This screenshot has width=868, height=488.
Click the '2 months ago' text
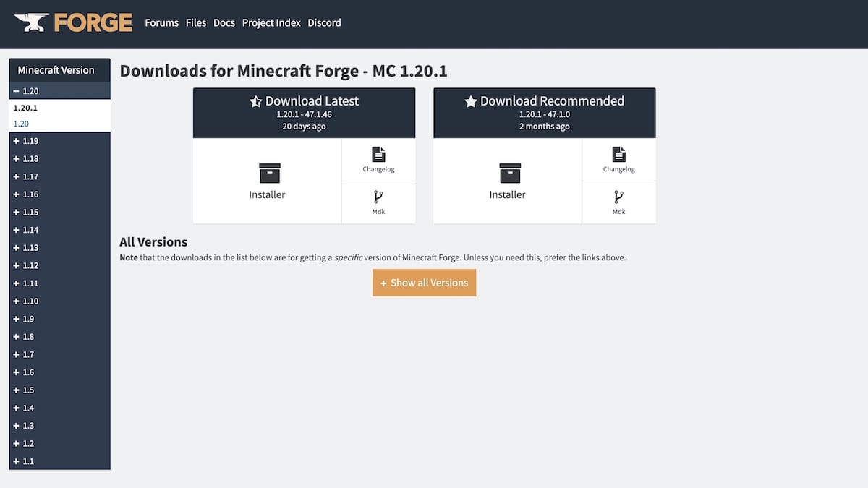pos(545,127)
